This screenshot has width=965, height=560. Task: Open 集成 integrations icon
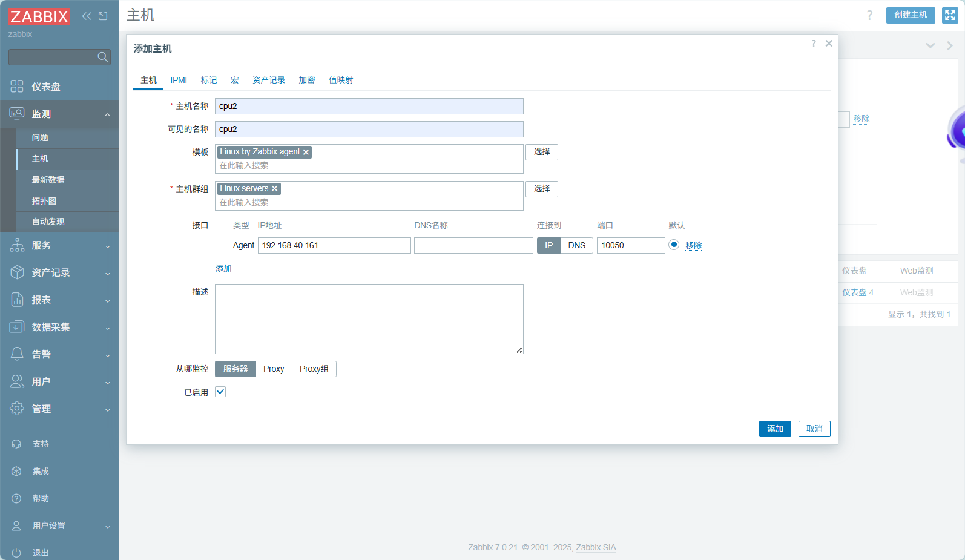point(16,471)
